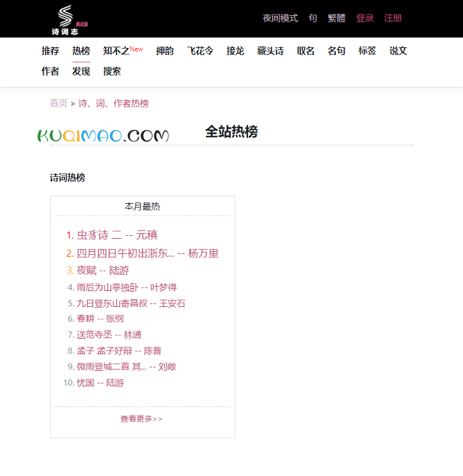Open the 作者 menu item
The image size is (463, 476).
point(50,72)
